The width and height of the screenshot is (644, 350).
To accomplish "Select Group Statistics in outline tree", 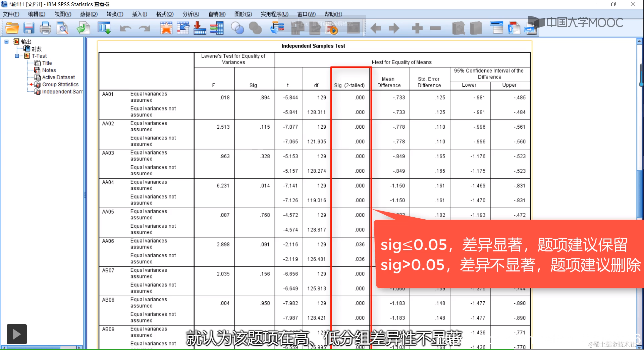I will (60, 85).
